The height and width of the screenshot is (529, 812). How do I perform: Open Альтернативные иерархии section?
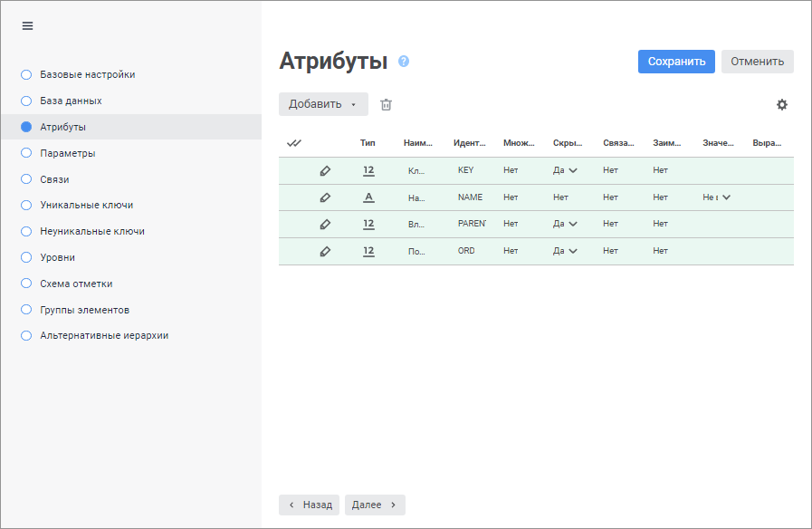click(x=104, y=335)
